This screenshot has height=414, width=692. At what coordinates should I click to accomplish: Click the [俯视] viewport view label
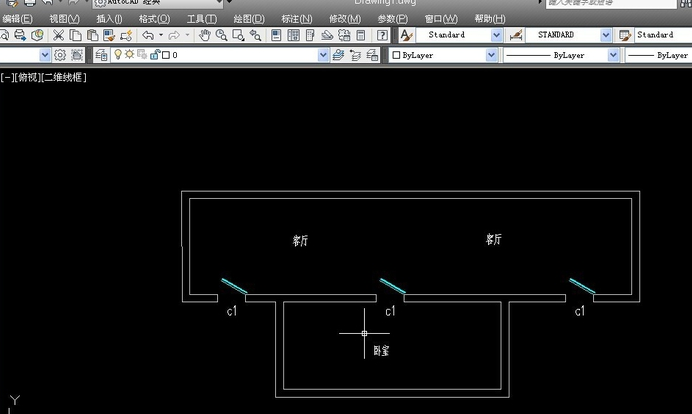coord(28,78)
